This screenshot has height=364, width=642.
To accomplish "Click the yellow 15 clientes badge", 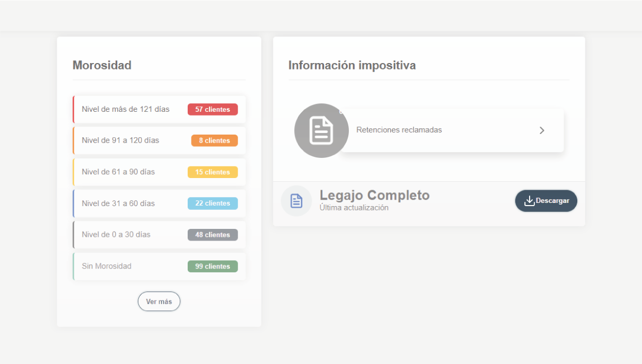I will coord(213,172).
